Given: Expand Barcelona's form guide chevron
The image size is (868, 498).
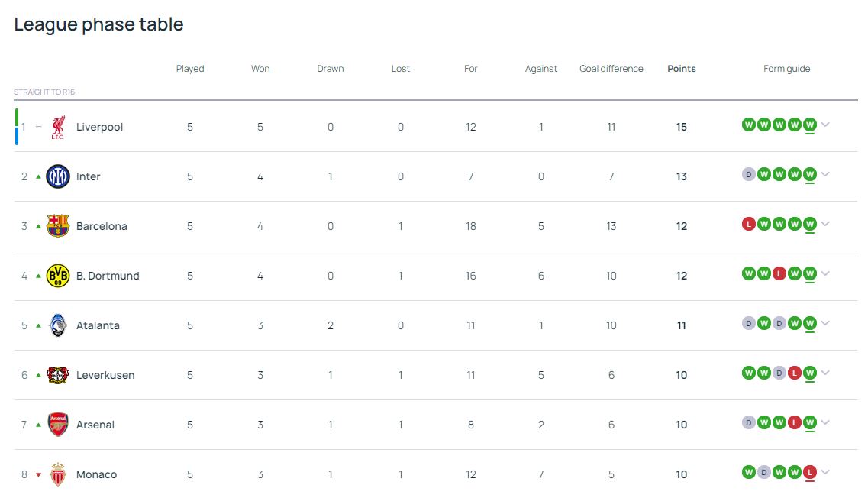Looking at the screenshot, I should point(825,224).
